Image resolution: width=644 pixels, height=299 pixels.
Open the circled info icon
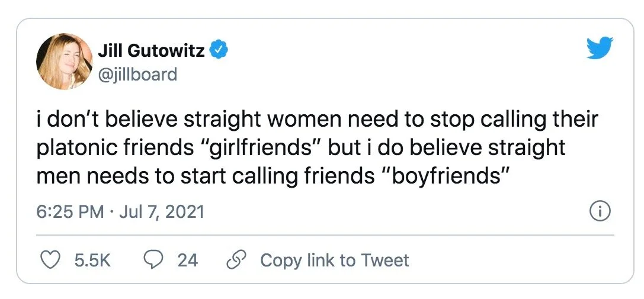(x=600, y=212)
